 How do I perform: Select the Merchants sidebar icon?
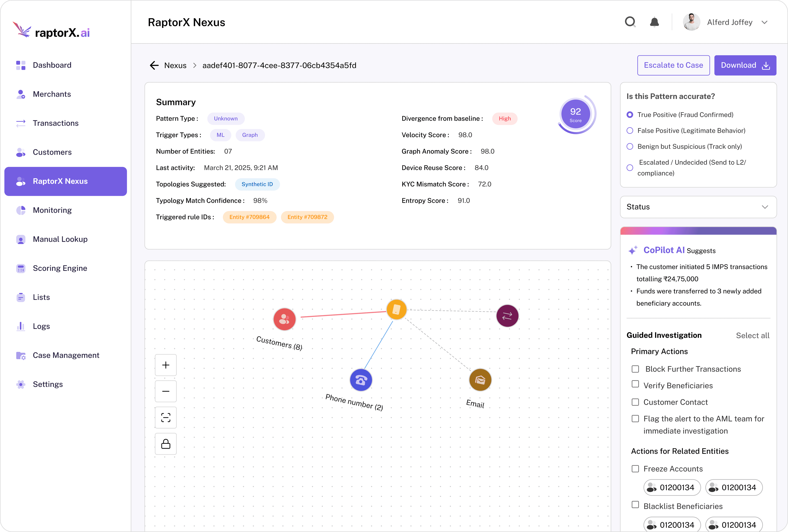pos(20,94)
